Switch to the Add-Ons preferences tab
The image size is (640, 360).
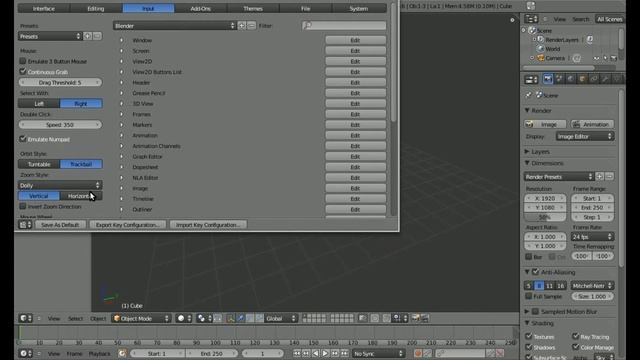(x=201, y=8)
